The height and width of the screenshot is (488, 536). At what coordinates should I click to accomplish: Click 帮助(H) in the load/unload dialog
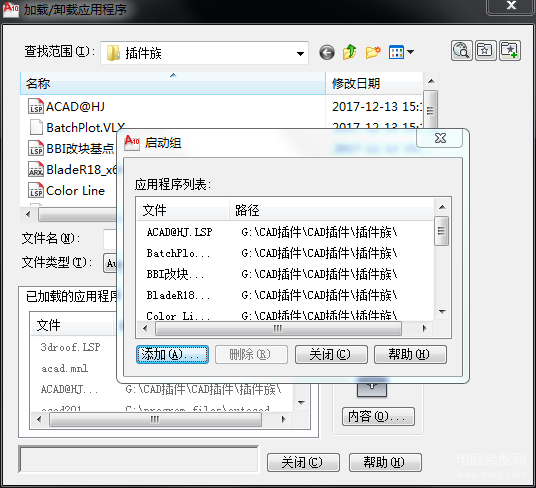(x=385, y=462)
